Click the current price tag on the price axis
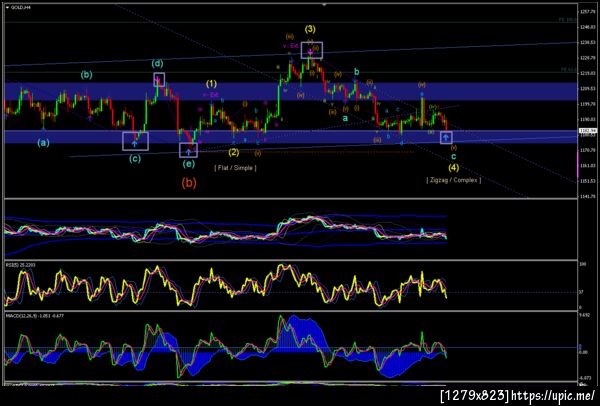The width and height of the screenshot is (600, 406). pyautogui.click(x=588, y=131)
